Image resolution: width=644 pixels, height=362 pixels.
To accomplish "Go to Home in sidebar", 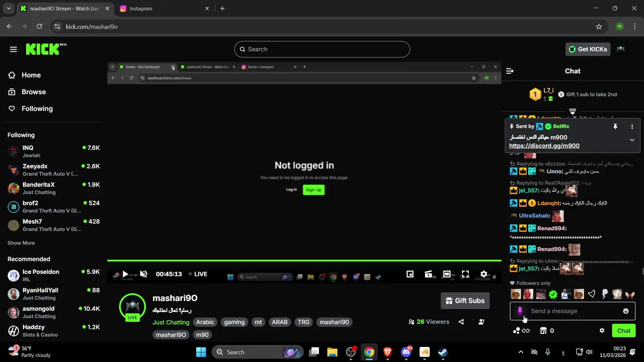I will click(x=31, y=75).
